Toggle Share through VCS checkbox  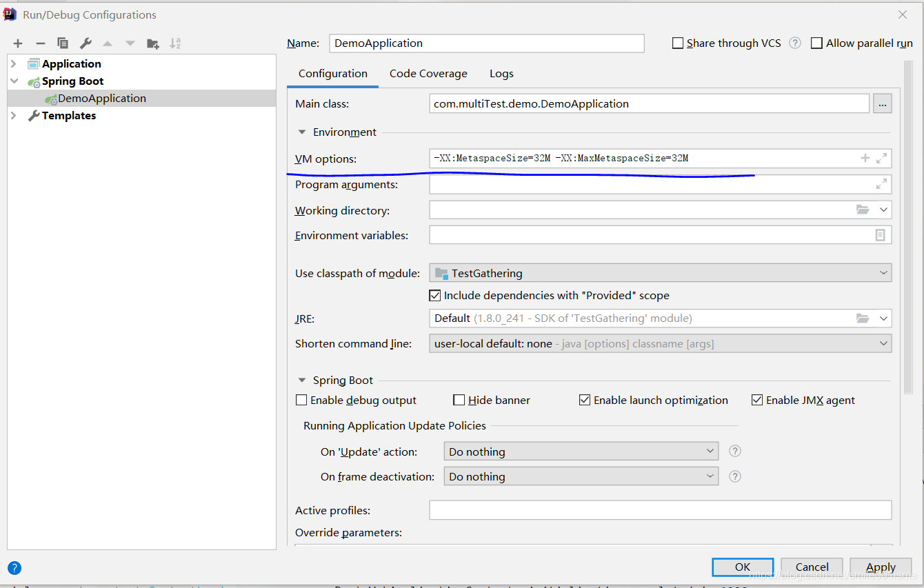coord(678,43)
